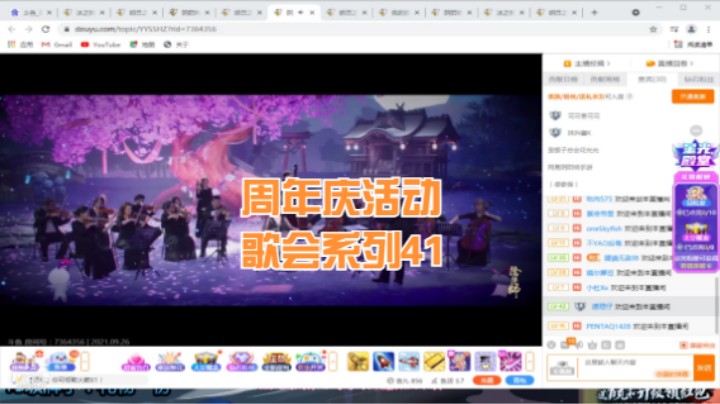Bookmark this page with the star icon
Image resolution: width=720 pixels, height=404 pixels.
coord(653,29)
